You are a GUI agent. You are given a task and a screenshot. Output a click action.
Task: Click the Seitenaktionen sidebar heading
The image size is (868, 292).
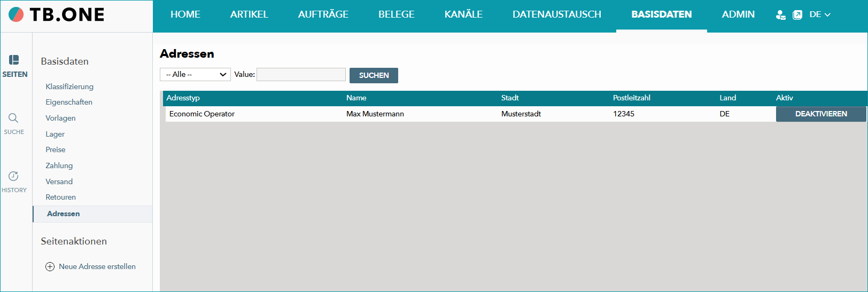coord(74,241)
